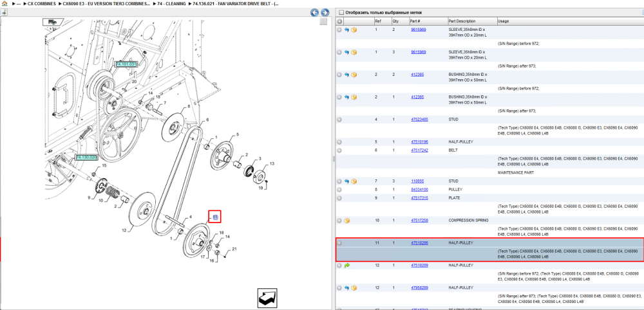Viewport: 644px width, 310px height.
Task: Click box icon on STUD 110855 row
Action: [x=354, y=181]
